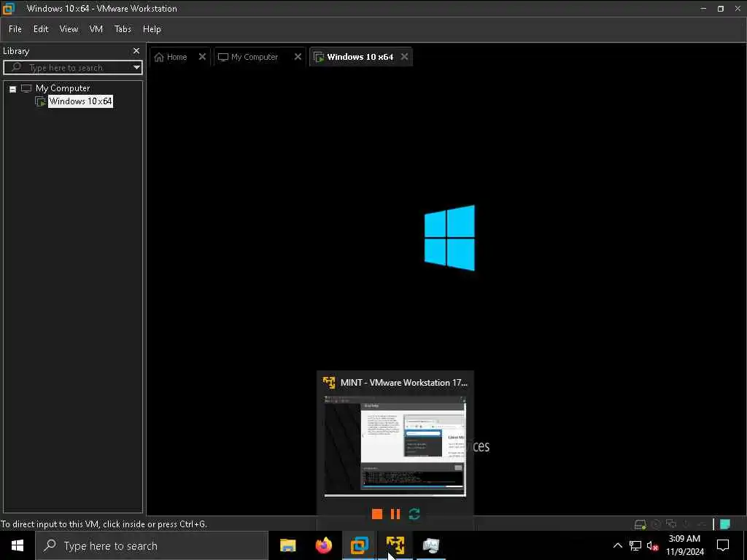Launch Firefox from the taskbar
This screenshot has width=747, height=560.
(323, 545)
